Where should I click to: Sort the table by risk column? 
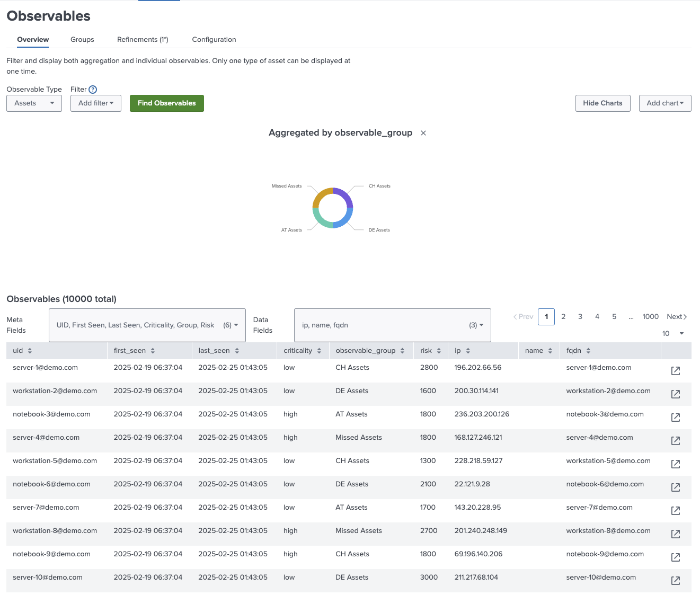(x=439, y=350)
